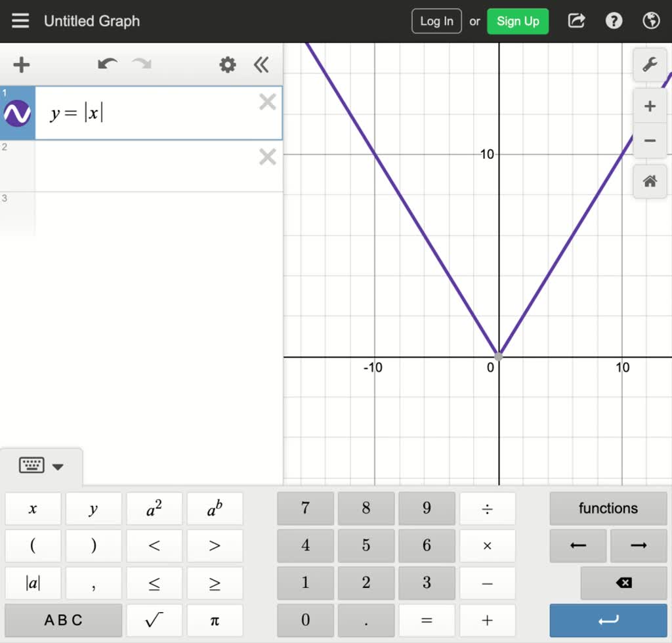
Task: Open the help menu
Action: 614,20
